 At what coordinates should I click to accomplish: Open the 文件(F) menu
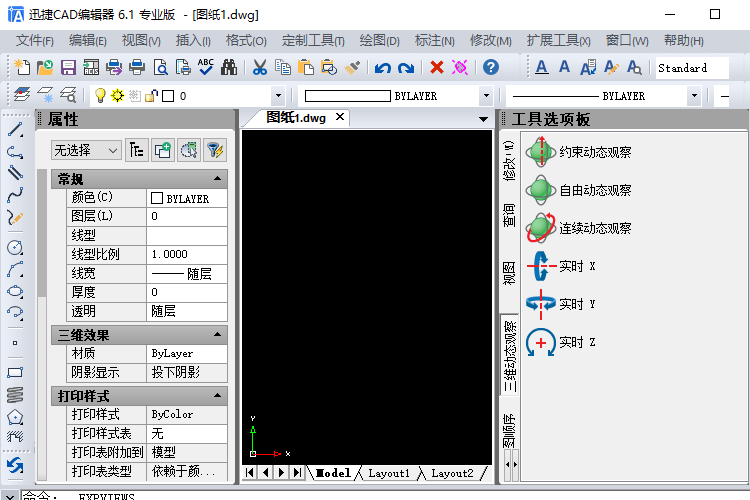pos(34,41)
